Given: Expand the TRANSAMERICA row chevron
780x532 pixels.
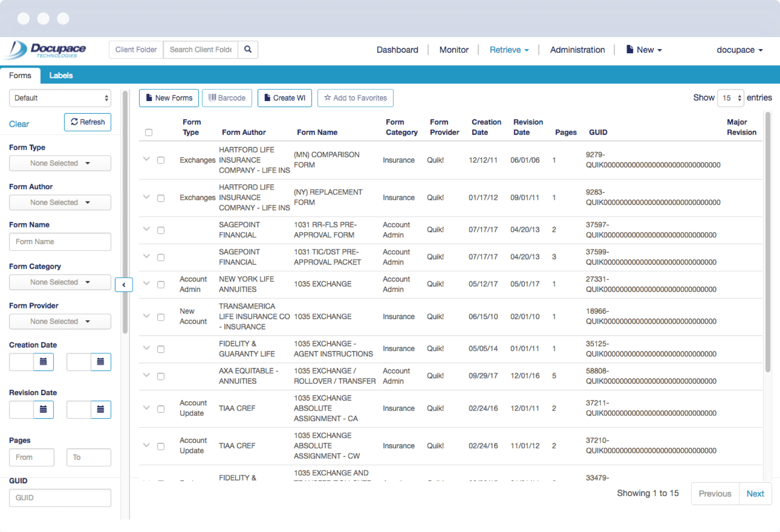Looking at the screenshot, I should point(147,316).
